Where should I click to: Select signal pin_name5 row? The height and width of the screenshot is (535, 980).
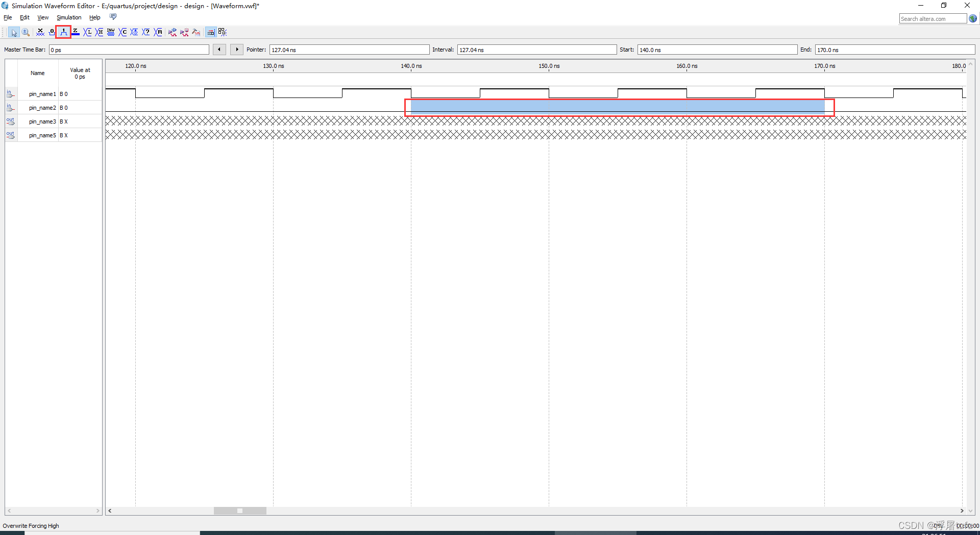point(54,135)
